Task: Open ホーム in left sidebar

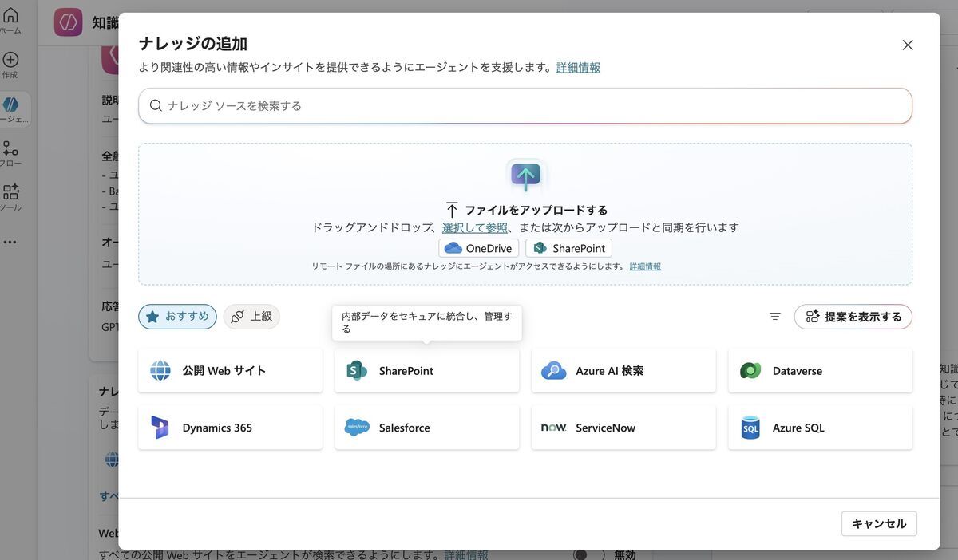Action: point(10,21)
